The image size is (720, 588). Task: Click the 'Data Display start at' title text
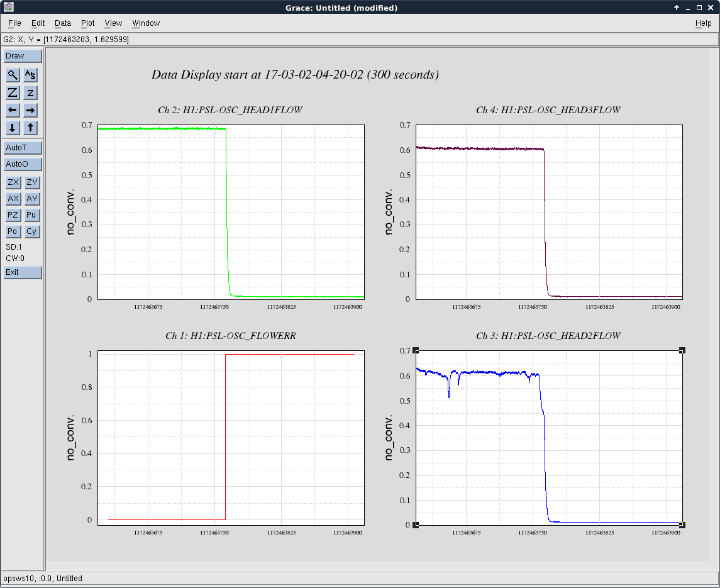295,74
